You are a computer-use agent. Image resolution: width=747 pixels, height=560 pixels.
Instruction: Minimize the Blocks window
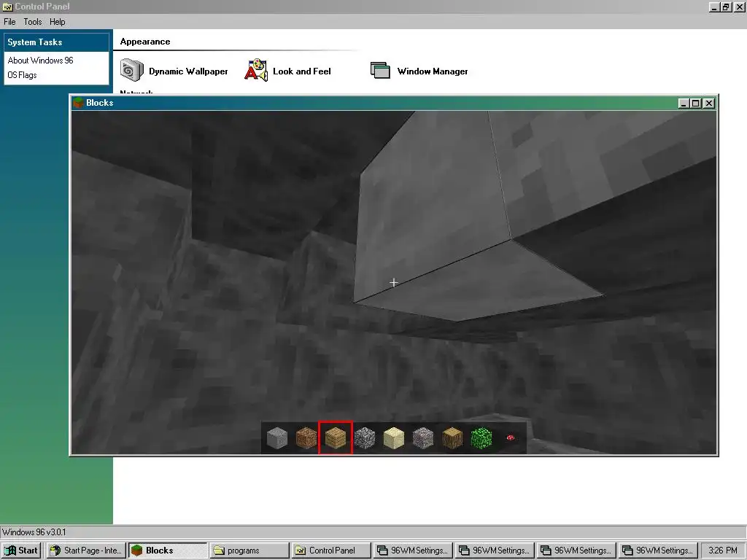click(684, 103)
